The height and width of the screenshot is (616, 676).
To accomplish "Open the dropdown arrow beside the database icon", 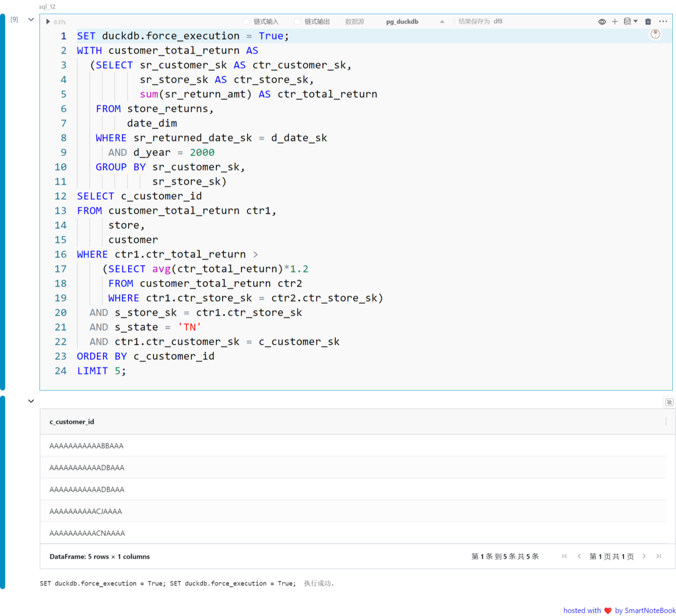I will [x=636, y=21].
